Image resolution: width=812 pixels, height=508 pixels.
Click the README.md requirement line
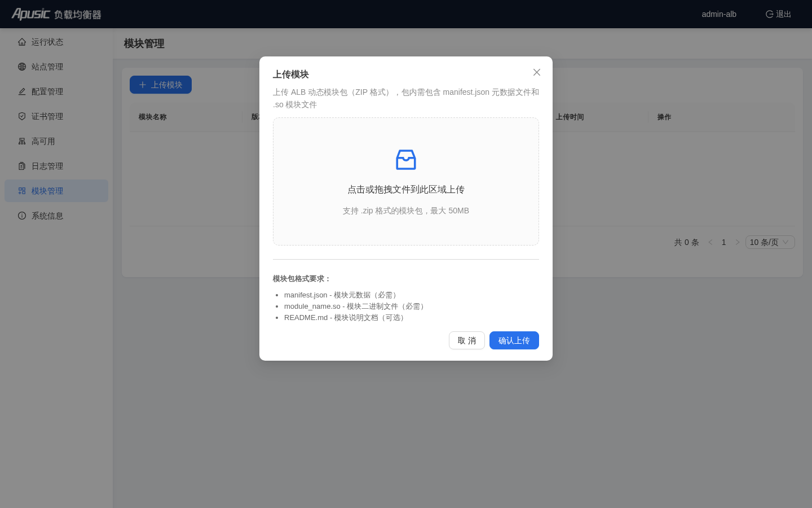345,318
